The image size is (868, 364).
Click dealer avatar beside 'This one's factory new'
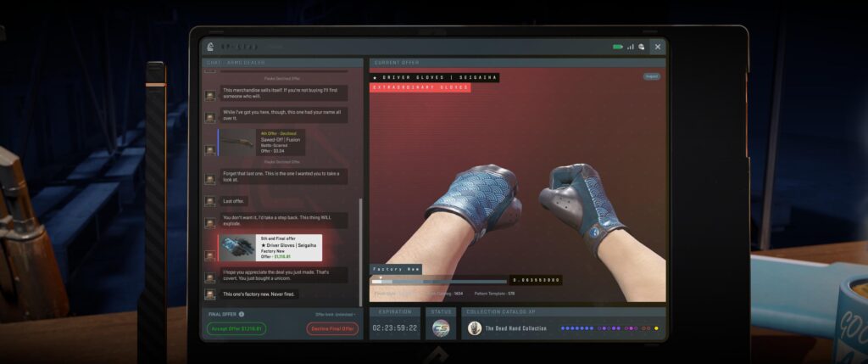pos(210,294)
